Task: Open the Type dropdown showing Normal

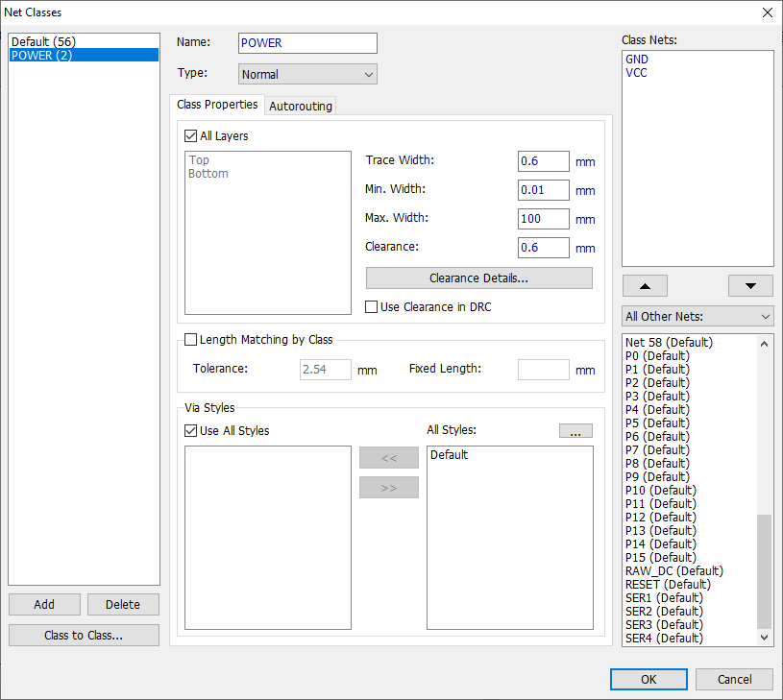Action: pyautogui.click(x=307, y=74)
